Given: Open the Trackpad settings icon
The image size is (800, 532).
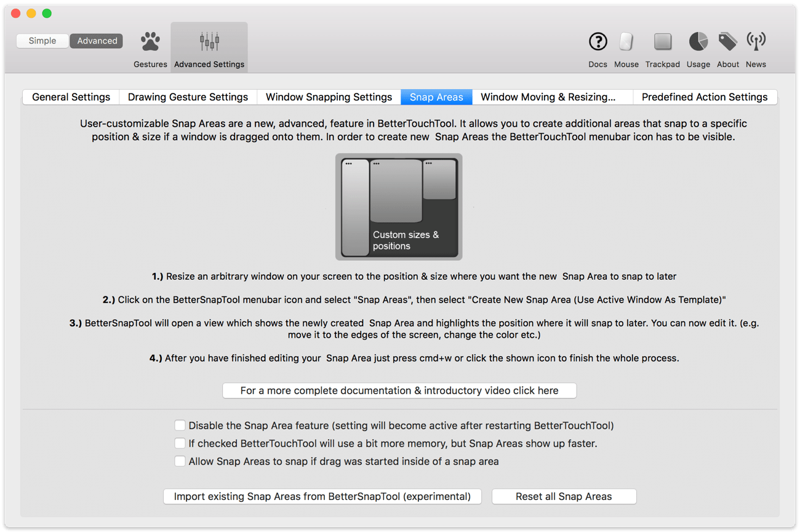Looking at the screenshot, I should pyautogui.click(x=663, y=42).
